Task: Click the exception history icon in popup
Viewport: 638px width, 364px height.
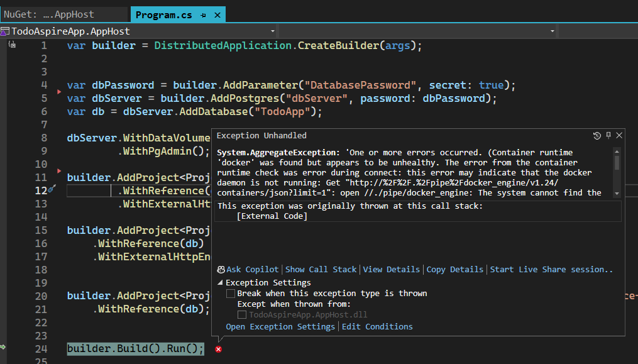Action: point(597,136)
